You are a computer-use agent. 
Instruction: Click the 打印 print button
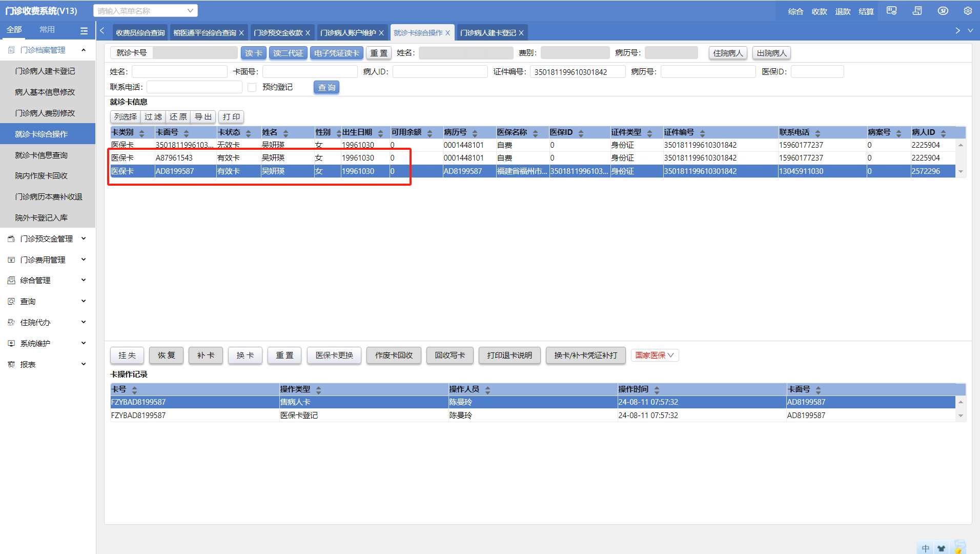coord(231,117)
